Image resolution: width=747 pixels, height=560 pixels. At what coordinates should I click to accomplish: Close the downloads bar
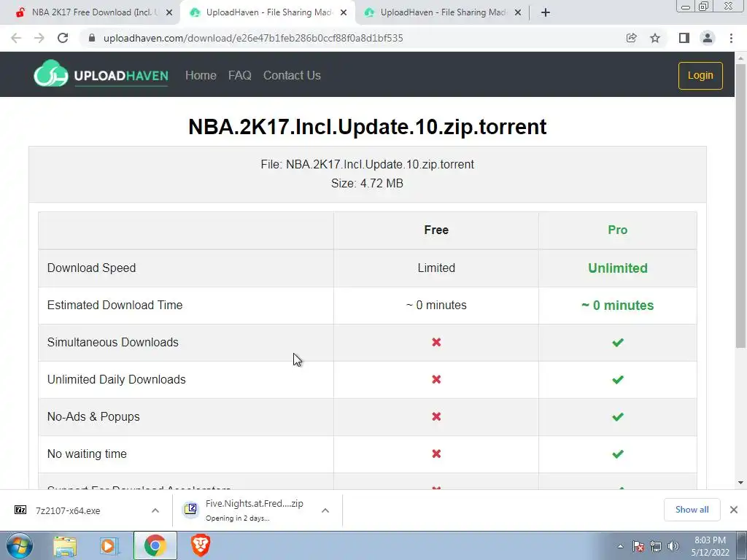[x=734, y=510]
